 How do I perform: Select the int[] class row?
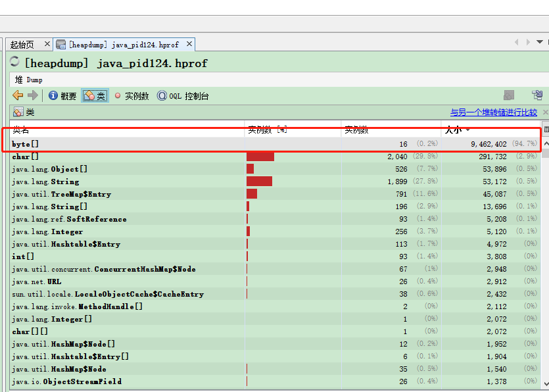(275, 257)
